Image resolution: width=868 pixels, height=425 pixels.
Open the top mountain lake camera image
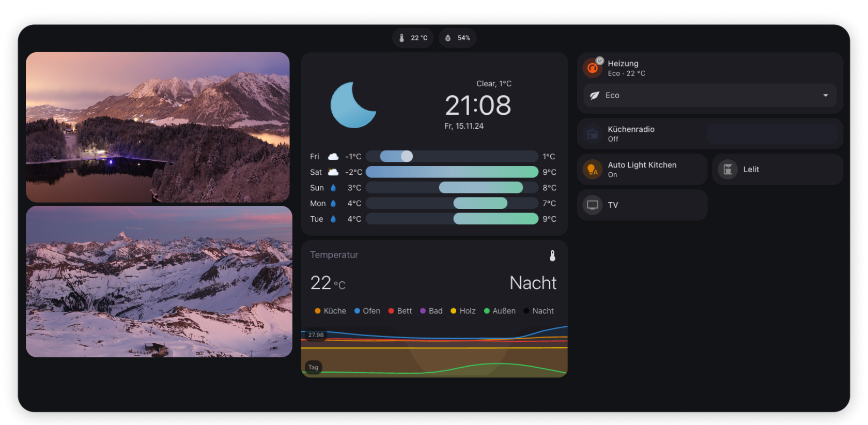coord(158,127)
